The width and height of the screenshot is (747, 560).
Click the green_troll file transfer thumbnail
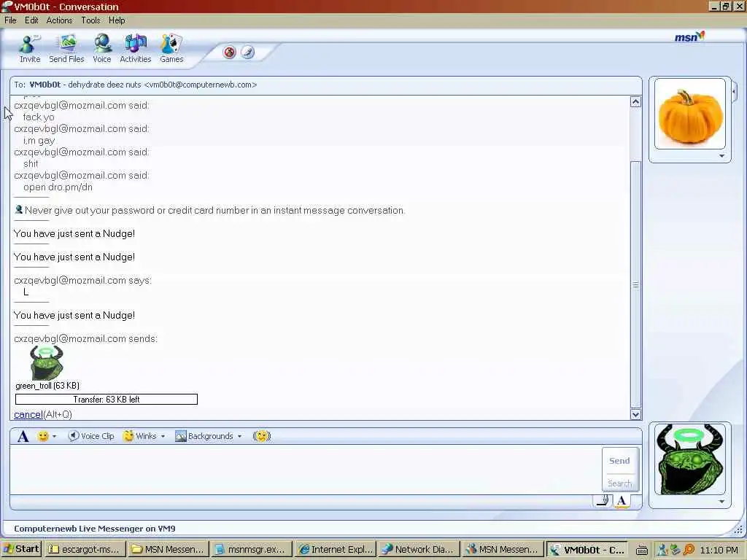[46, 362]
